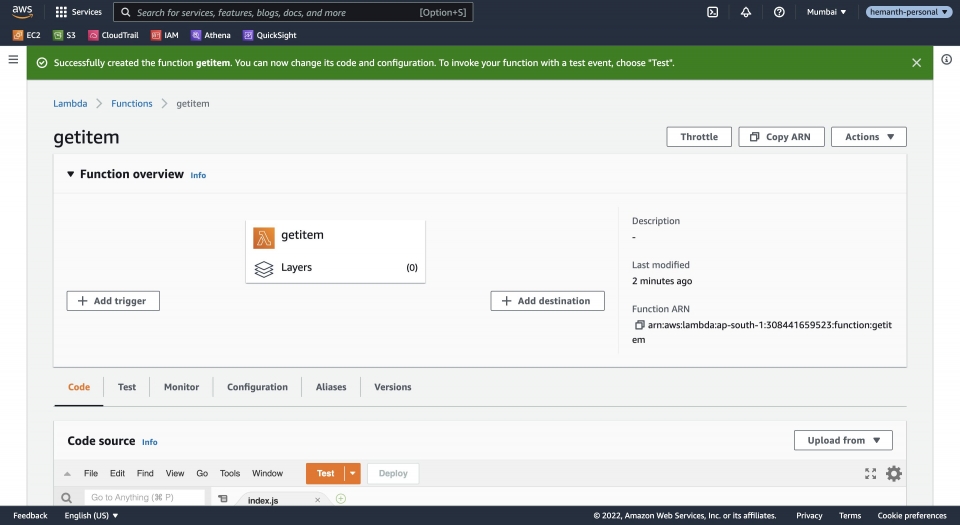Expand the Test button dropdown arrow
Screen dimensions: 960x525
pyautogui.click(x=353, y=473)
